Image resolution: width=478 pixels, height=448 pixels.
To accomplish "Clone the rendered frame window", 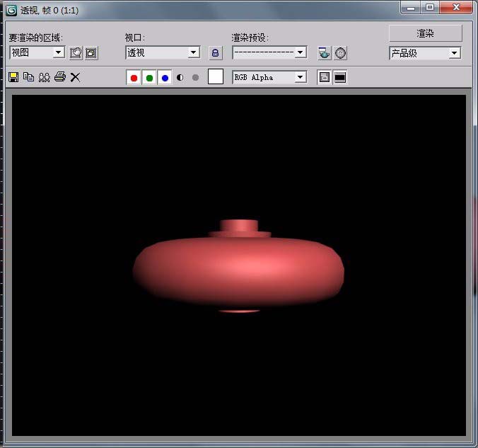I will click(44, 77).
